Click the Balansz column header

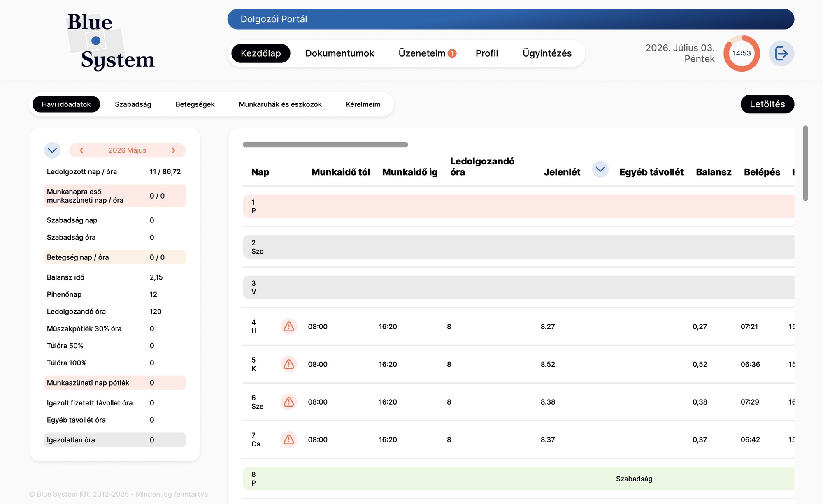tap(714, 172)
